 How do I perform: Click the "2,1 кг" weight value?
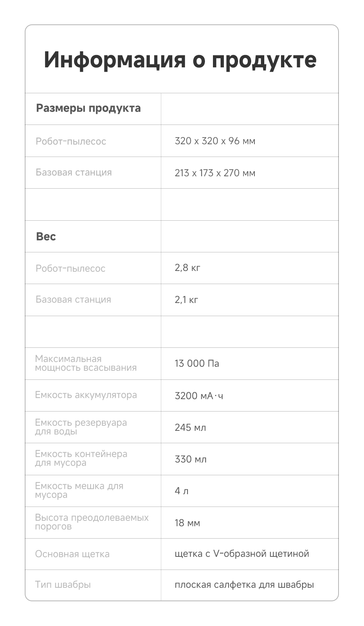click(186, 300)
